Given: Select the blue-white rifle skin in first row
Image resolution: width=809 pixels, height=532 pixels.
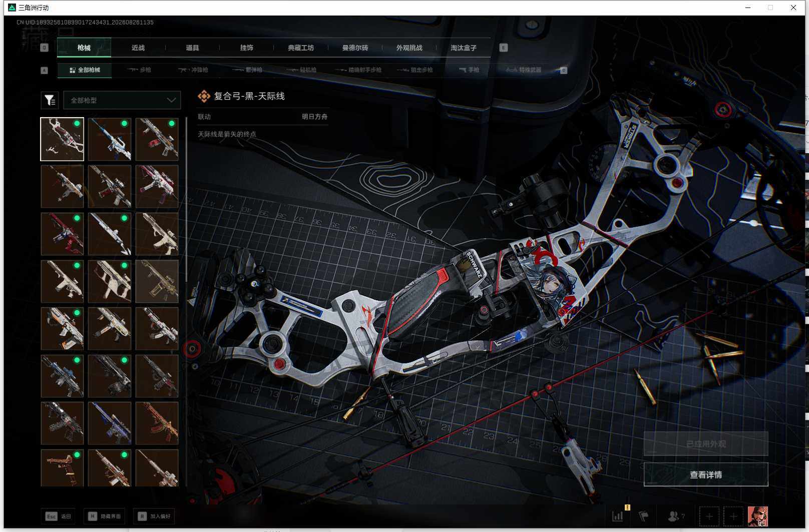Looking at the screenshot, I should coord(110,139).
